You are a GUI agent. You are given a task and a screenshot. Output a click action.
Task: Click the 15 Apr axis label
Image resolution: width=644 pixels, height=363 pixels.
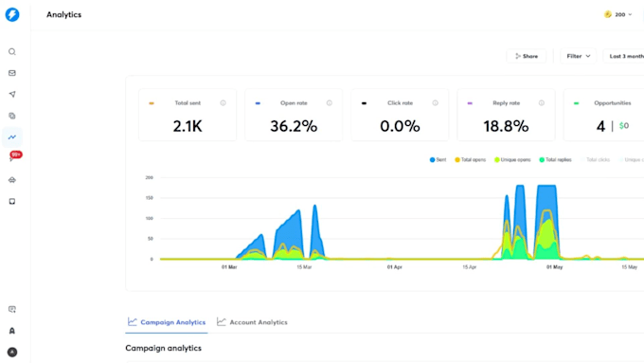click(x=470, y=267)
